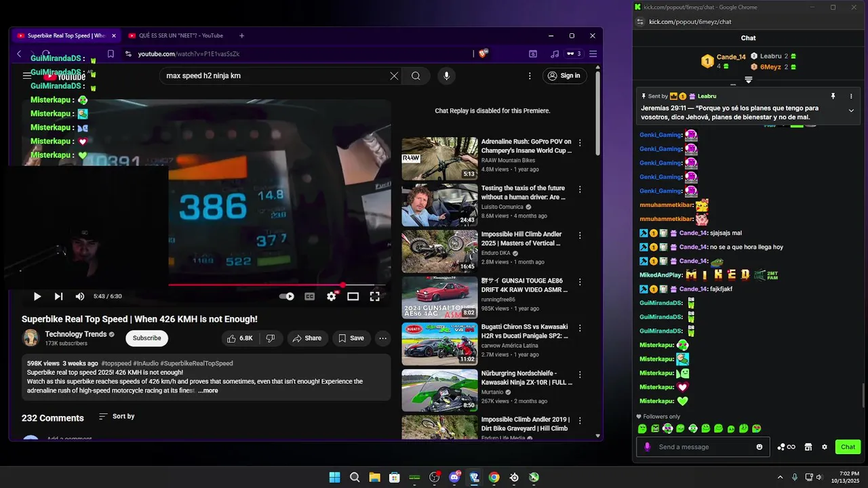Image resolution: width=868 pixels, height=488 pixels.
Task: Open Kick chat settings gear
Action: coord(825,447)
